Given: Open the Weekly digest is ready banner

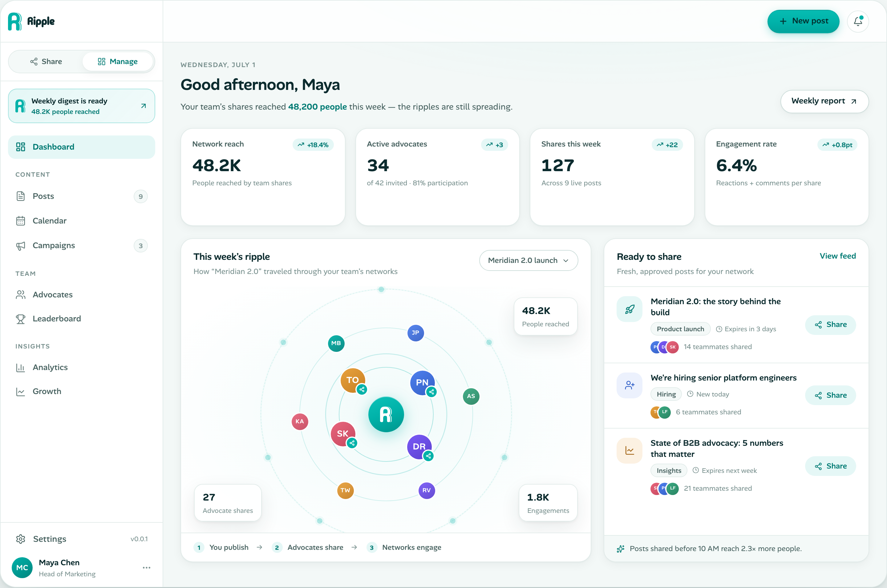Looking at the screenshot, I should [x=81, y=106].
